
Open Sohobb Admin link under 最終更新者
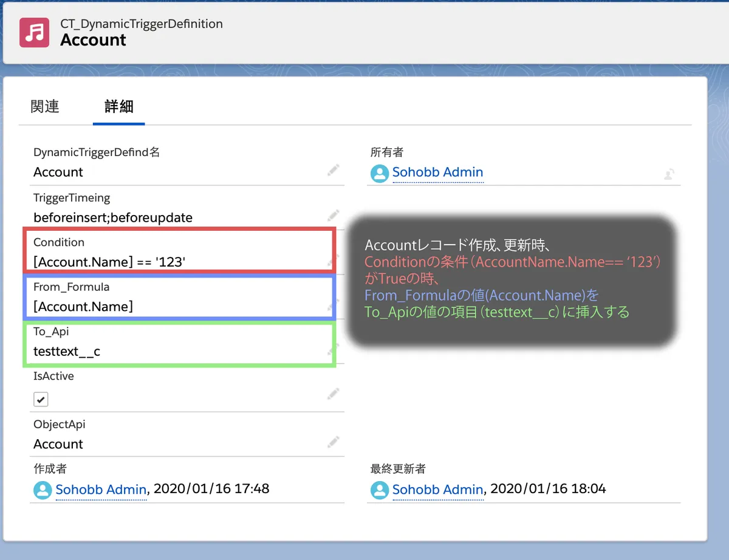point(438,489)
